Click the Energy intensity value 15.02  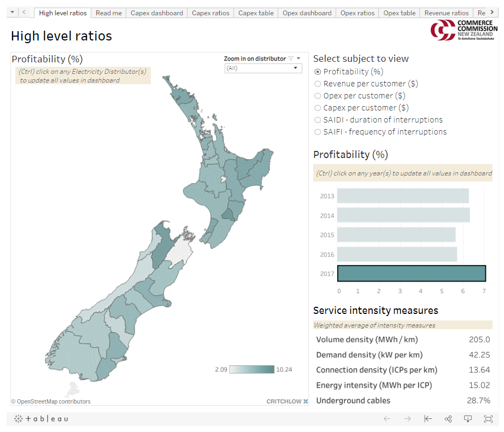tap(479, 385)
